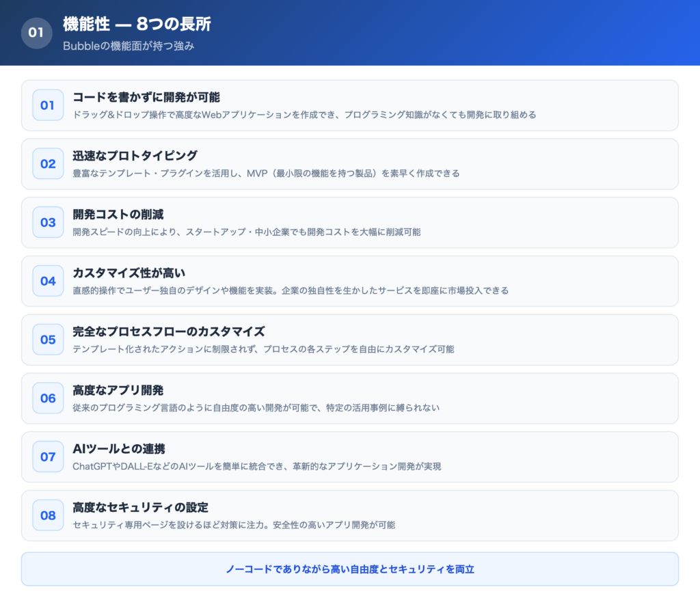Click the 03 badge next to 開発コストの削減

(47, 223)
